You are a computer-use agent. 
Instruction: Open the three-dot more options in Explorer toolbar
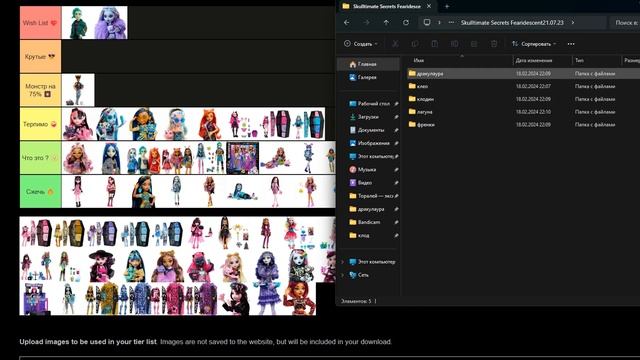pyautogui.click(x=571, y=44)
